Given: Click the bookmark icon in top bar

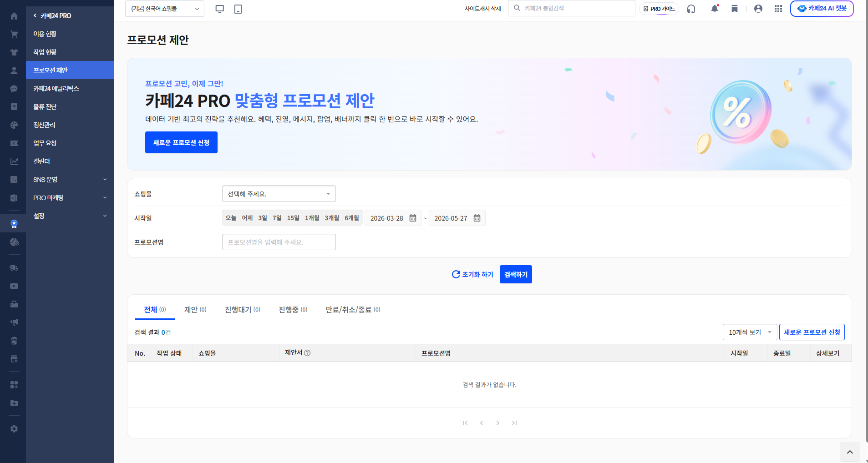Looking at the screenshot, I should [x=735, y=9].
